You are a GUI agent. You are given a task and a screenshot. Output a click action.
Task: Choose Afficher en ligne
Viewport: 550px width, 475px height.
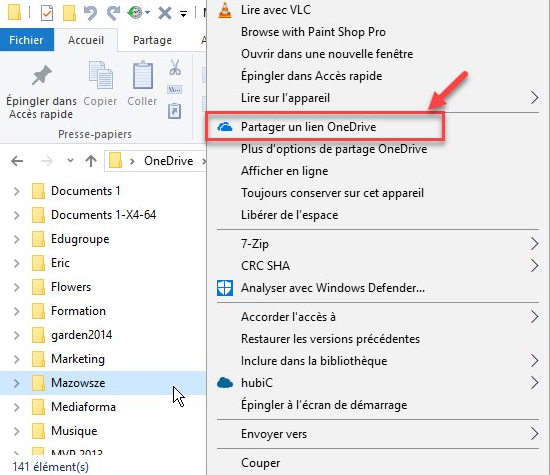[378, 171]
